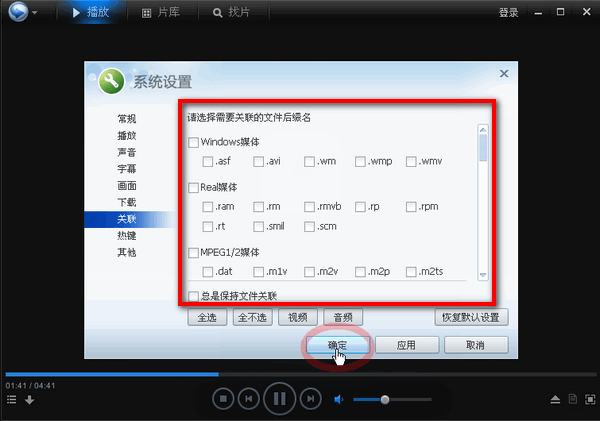The height and width of the screenshot is (421, 600).
Task: Check the .asf extension box
Action: tap(207, 162)
